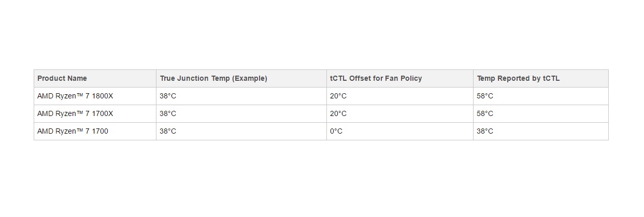Click the 1700X tCTL offset 20°C cell
Viewport: 644px width, 217px height.
pos(400,114)
